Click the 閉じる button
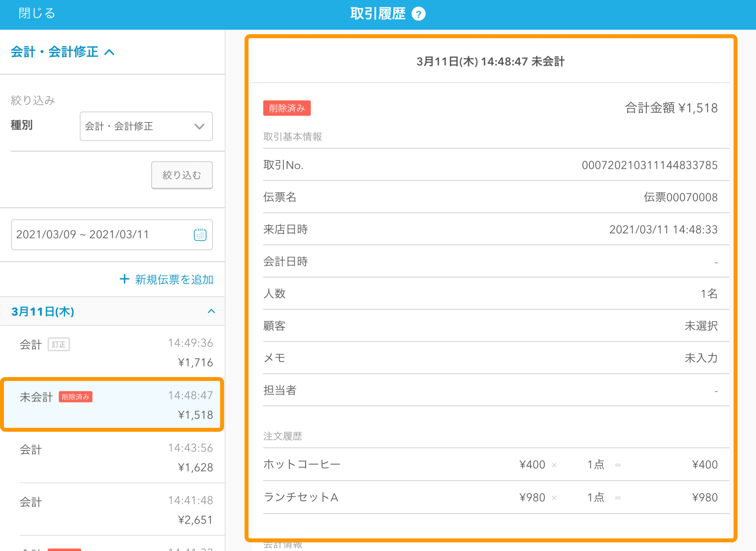Viewport: 756px width, 551px height. 37,13
